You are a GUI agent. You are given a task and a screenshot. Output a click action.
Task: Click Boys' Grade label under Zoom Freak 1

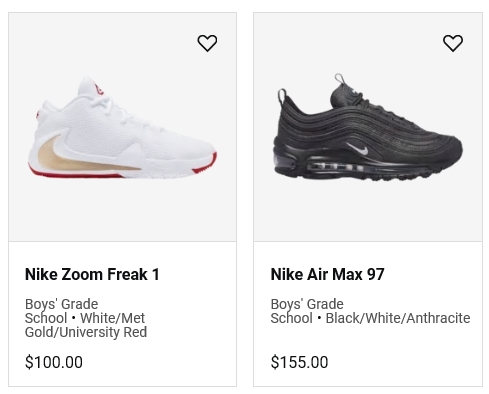point(61,304)
